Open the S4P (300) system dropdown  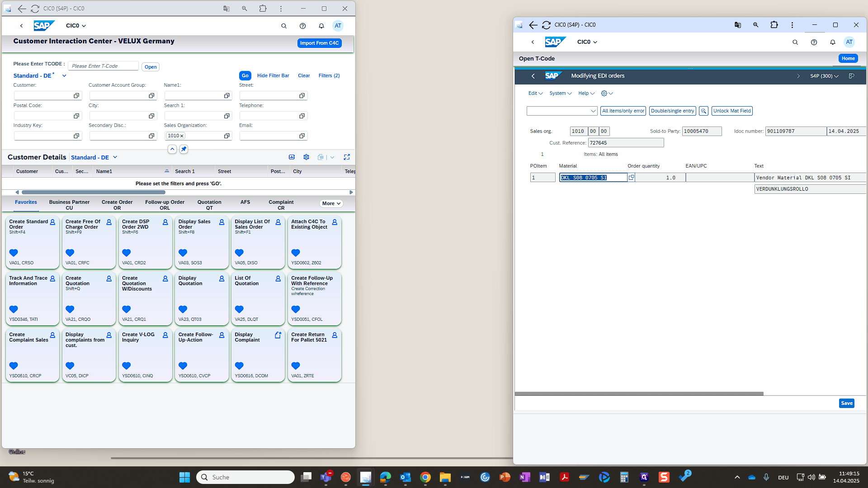[824, 76]
